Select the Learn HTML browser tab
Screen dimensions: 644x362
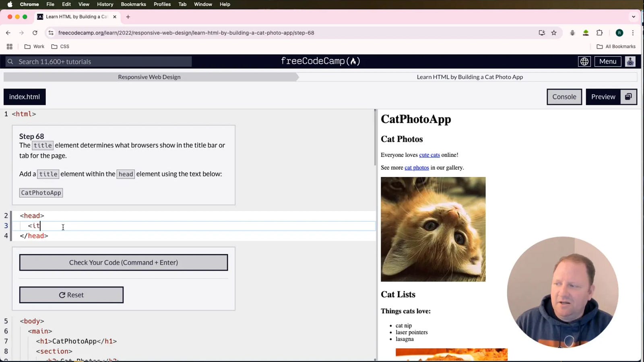[x=76, y=16]
